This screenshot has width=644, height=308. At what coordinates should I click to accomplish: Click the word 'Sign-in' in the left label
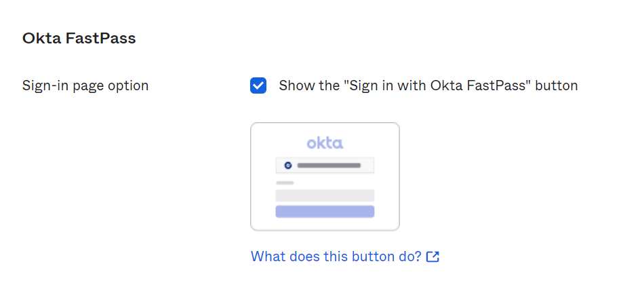pyautogui.click(x=43, y=86)
